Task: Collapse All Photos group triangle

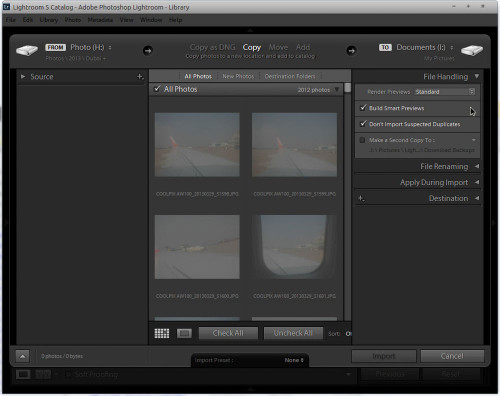Action: [337, 89]
